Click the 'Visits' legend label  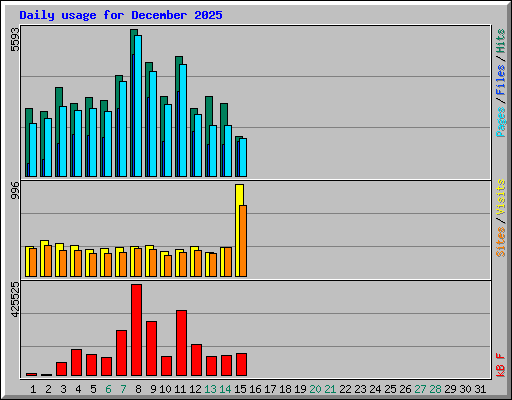coord(501,198)
